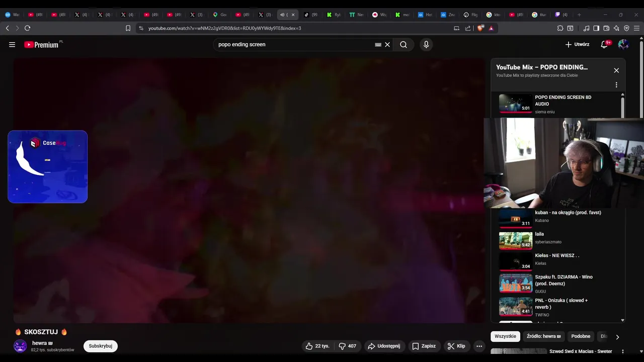
Task: Open Brave Wallet icon
Action: point(606,28)
